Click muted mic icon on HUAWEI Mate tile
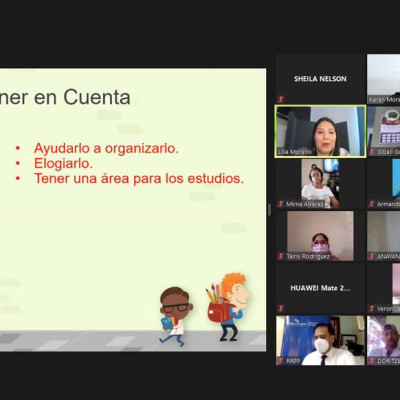400x400 pixels. click(x=281, y=309)
